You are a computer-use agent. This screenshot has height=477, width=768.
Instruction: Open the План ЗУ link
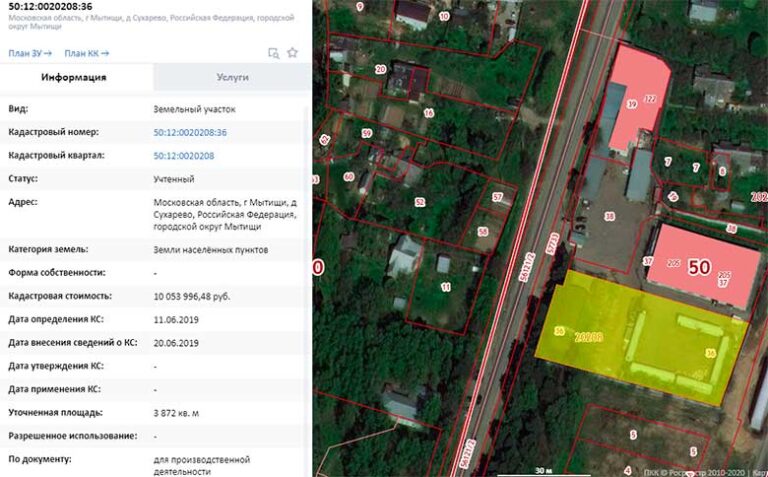point(30,53)
